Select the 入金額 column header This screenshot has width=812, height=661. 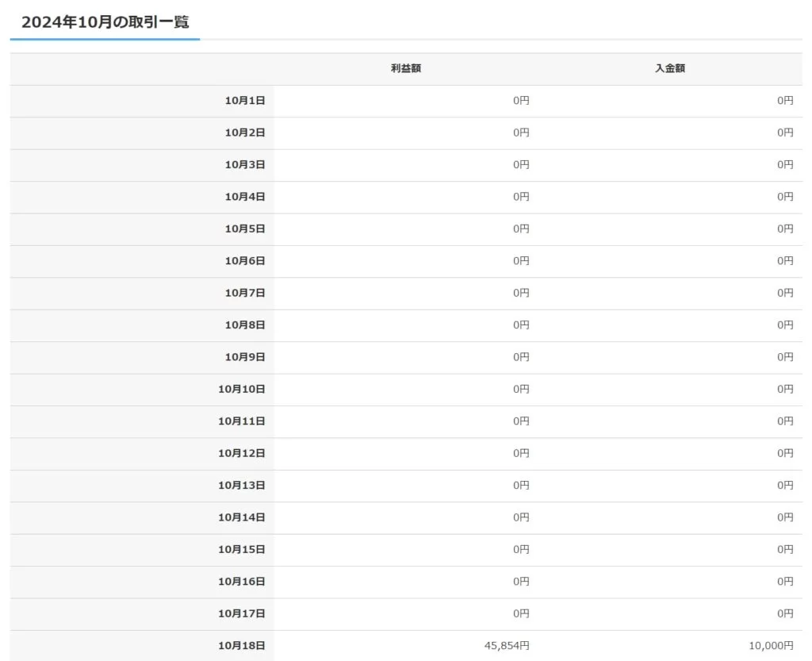pos(670,68)
